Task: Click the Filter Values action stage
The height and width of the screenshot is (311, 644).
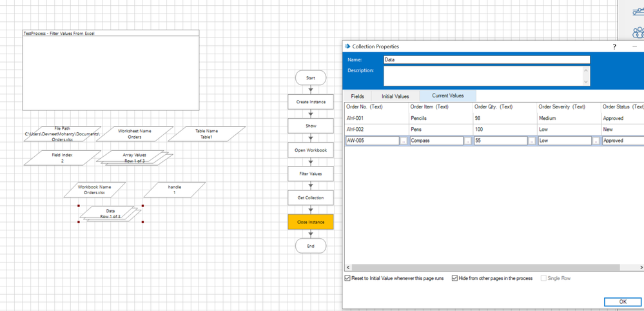Action: click(x=310, y=174)
